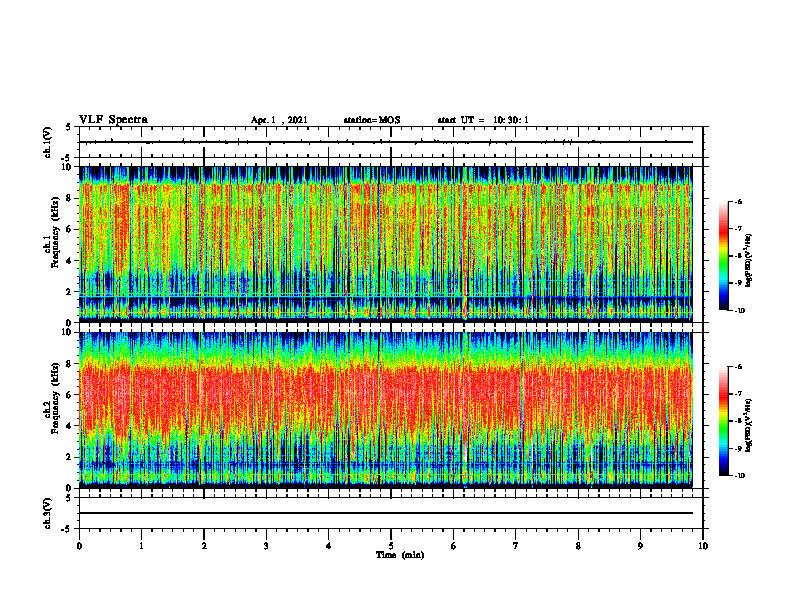Select ch.2 frequency tick '10'

pyautogui.click(x=68, y=332)
